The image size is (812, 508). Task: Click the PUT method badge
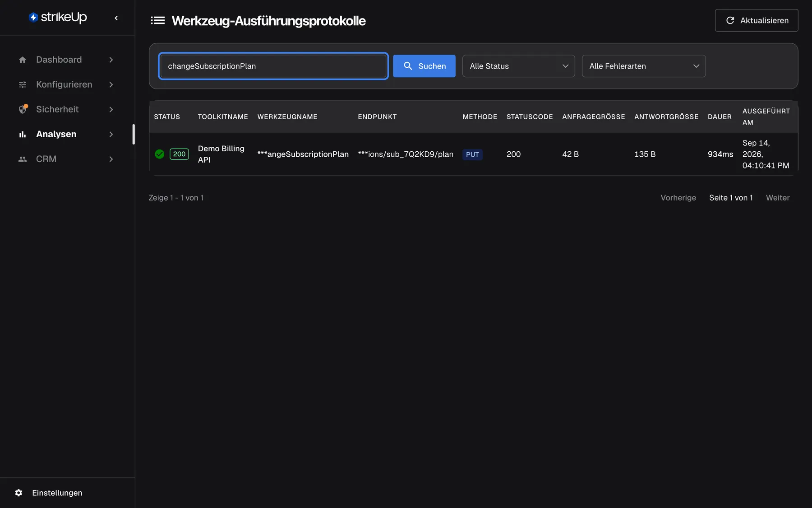[472, 154]
